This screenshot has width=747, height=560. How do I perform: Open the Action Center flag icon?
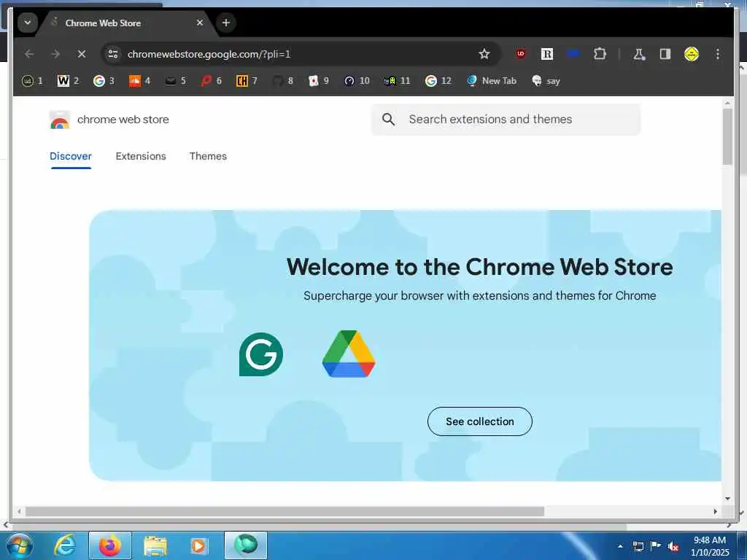pyautogui.click(x=656, y=546)
